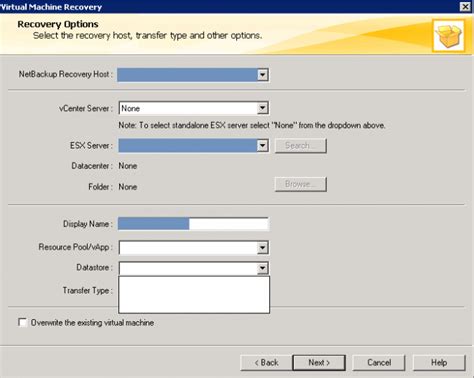Click the Datacenter value None
The width and height of the screenshot is (474, 378).
coord(128,166)
